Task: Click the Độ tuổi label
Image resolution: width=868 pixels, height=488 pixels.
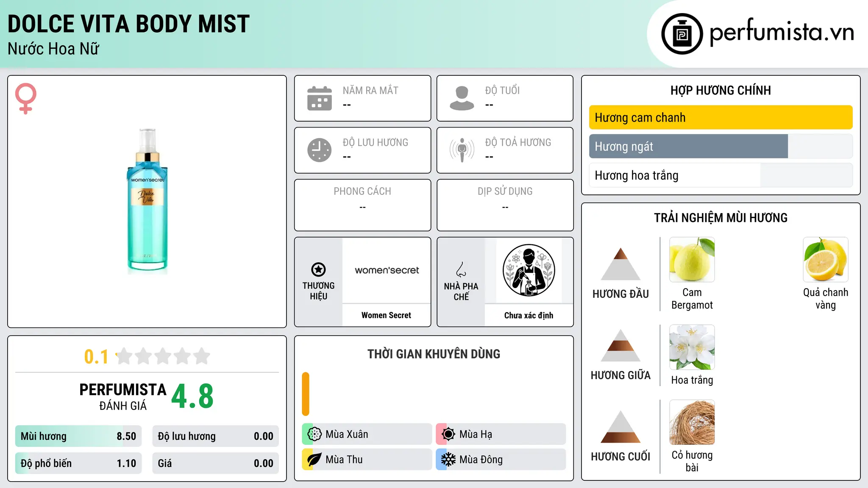Action: click(502, 91)
